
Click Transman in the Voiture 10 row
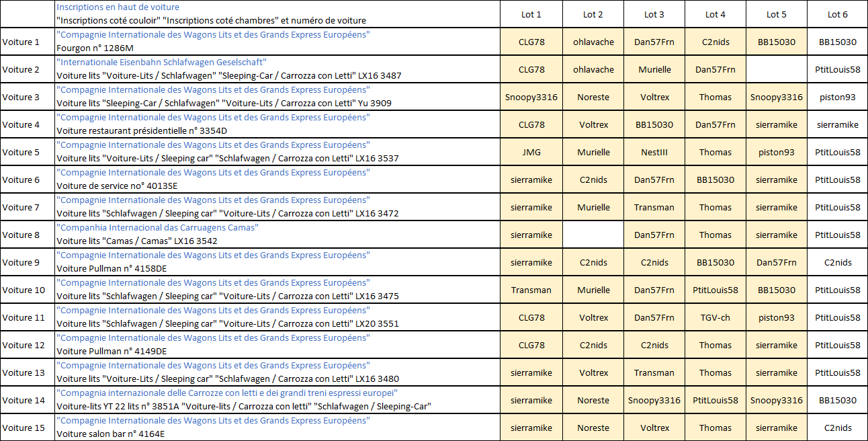pyautogui.click(x=531, y=290)
